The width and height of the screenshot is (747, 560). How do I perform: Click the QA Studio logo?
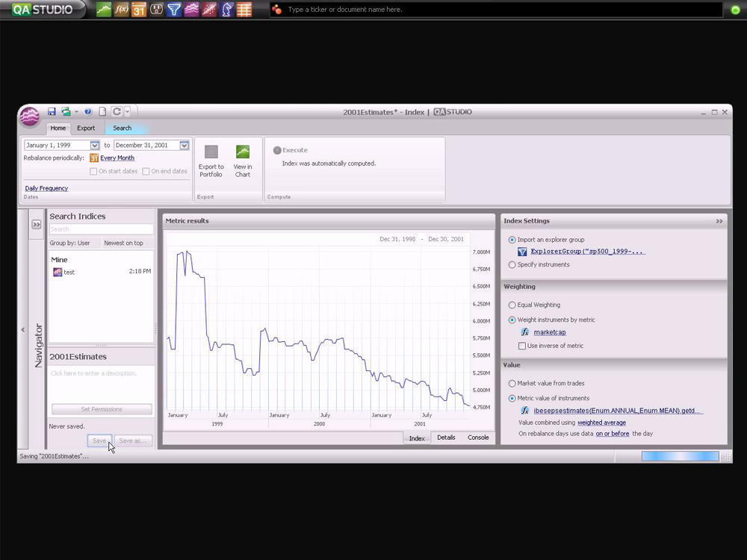pos(42,9)
